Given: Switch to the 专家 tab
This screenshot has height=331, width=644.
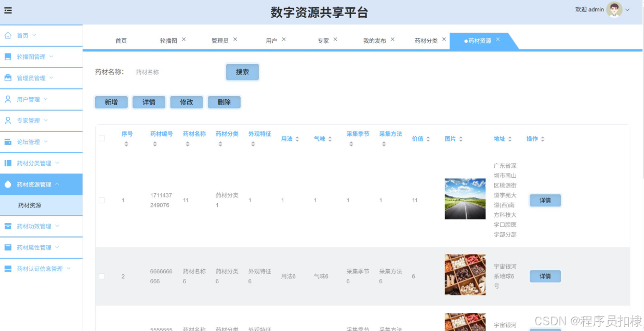Looking at the screenshot, I should 323,41.
